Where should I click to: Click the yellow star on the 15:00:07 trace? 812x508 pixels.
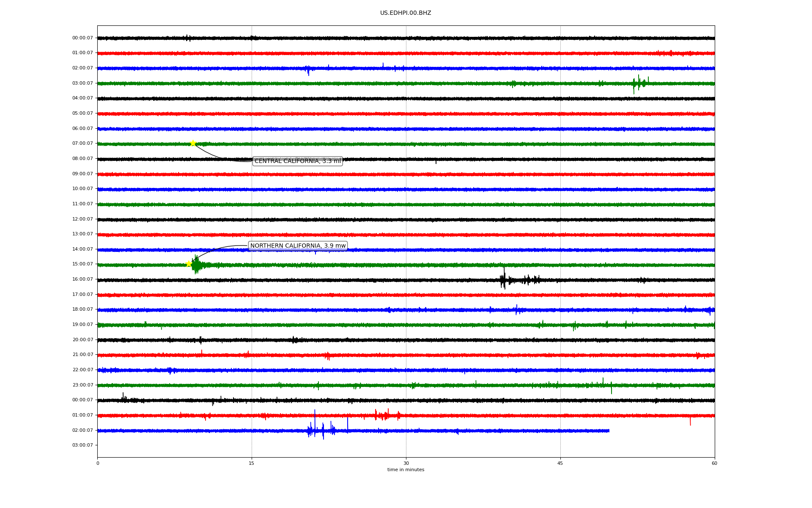pos(189,264)
